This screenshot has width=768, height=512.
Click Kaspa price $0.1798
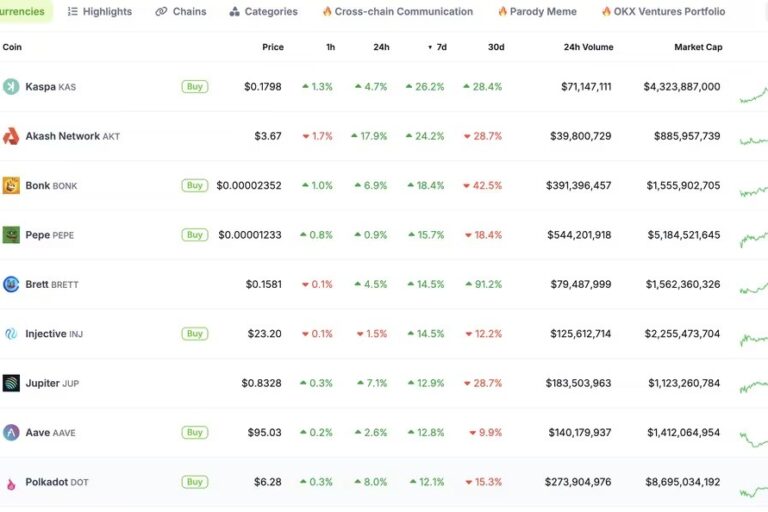pyautogui.click(x=263, y=87)
